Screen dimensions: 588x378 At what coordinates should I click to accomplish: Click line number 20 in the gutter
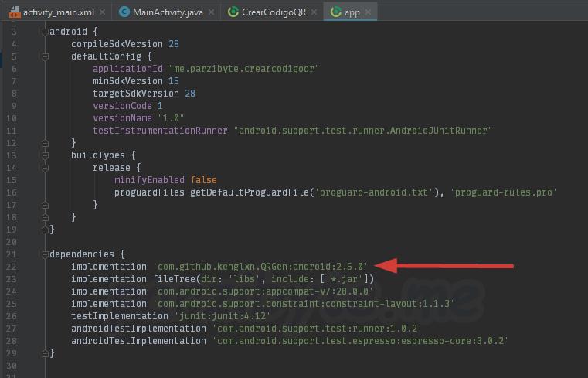click(x=12, y=242)
